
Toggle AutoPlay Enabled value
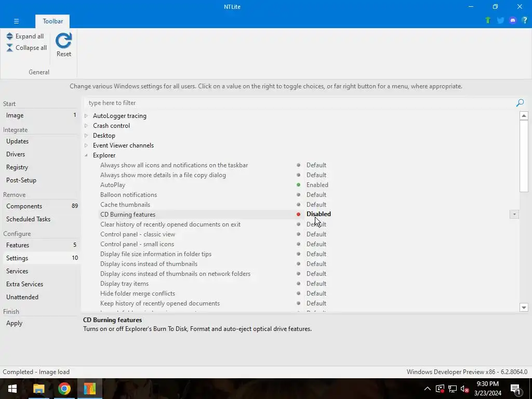tap(317, 185)
